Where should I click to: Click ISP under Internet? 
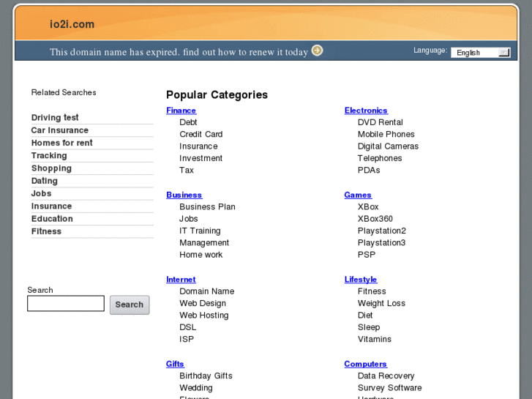187,339
